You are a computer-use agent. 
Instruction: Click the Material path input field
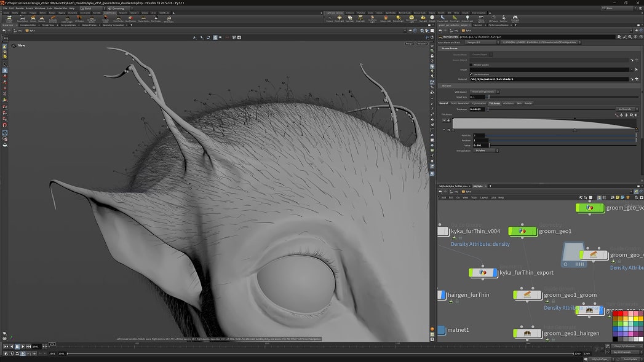[549, 79]
